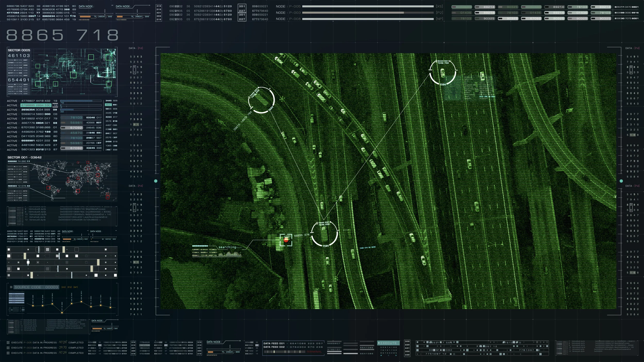644x362 pixels.
Task: Click the searching... status label
Action: pyautogui.click(x=230, y=247)
